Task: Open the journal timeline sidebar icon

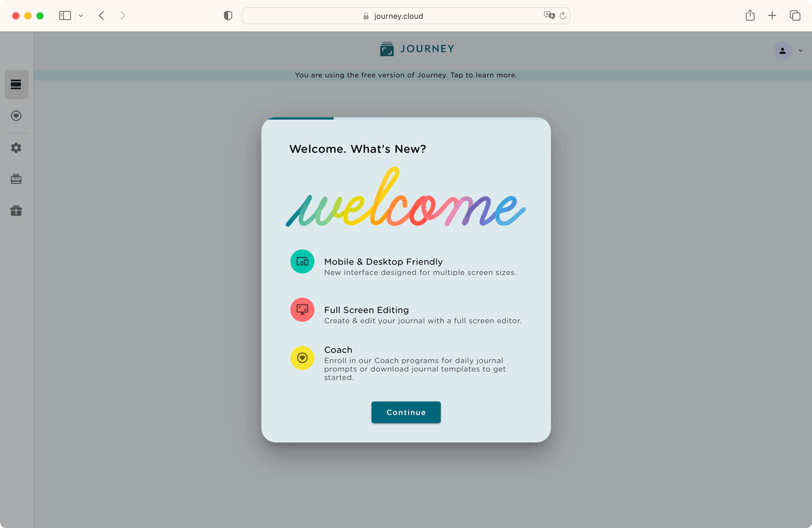Action: pos(16,84)
